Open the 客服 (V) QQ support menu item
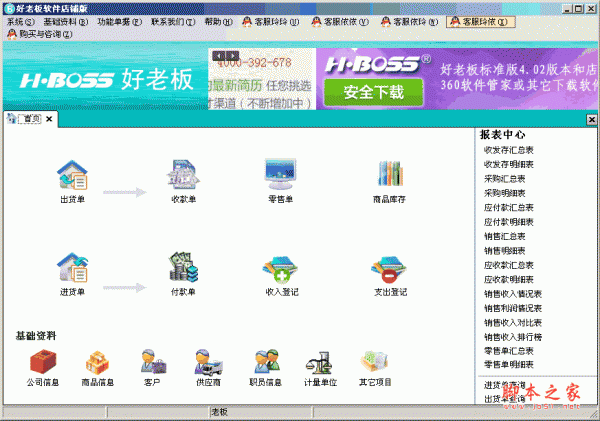Viewport: 600px width, 421px height. click(340, 22)
